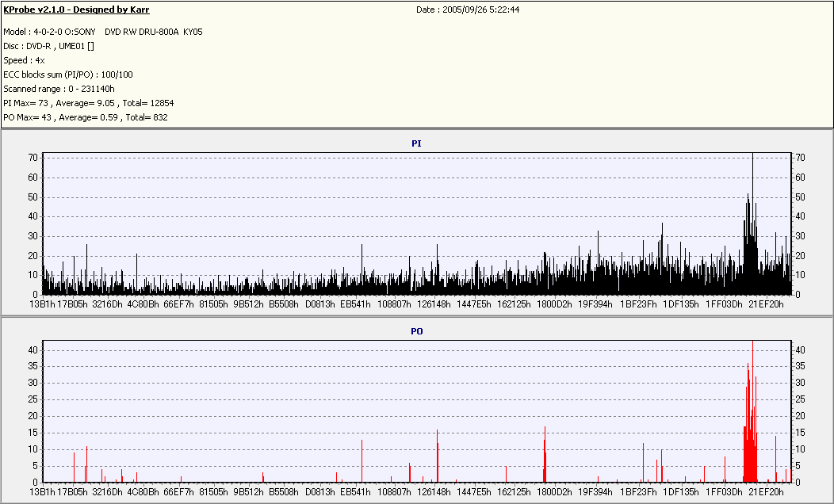Click the 126148h label under the PO graph
834x504 pixels.
pos(434,492)
